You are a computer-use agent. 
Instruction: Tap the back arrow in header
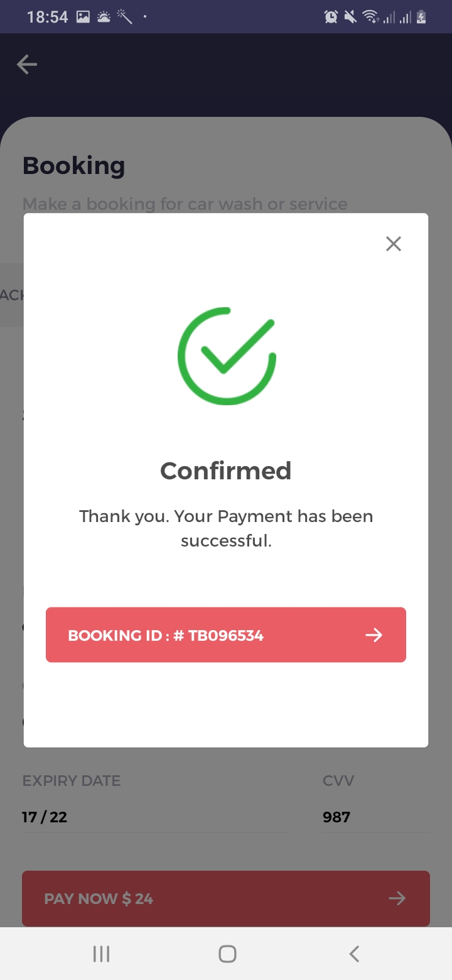coord(27,64)
